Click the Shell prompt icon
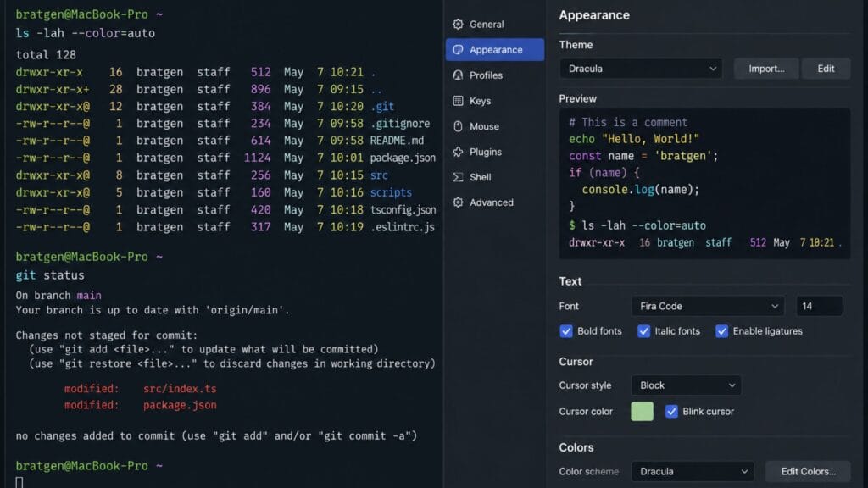Viewport: 868px width, 488px height. pyautogui.click(x=458, y=177)
